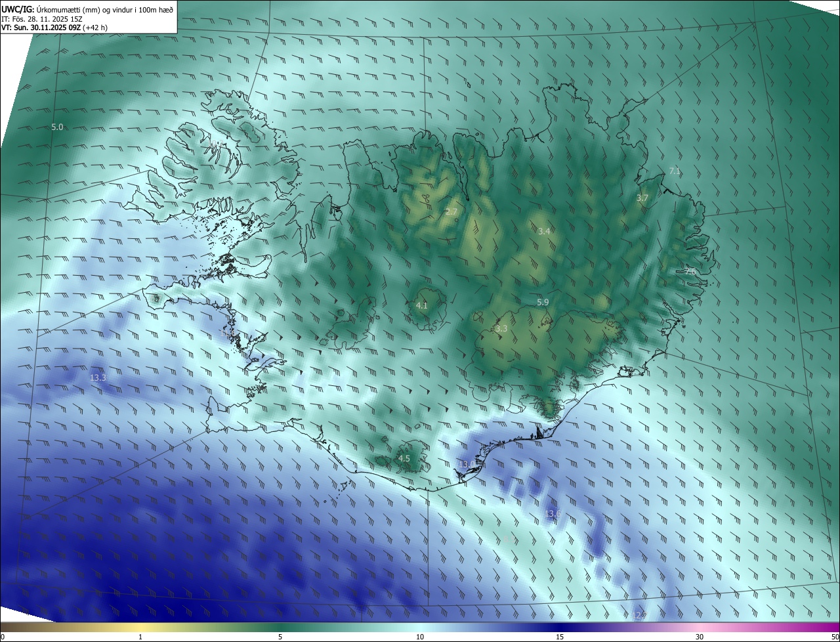Click the 0 tick on the color scale

coord(2,637)
